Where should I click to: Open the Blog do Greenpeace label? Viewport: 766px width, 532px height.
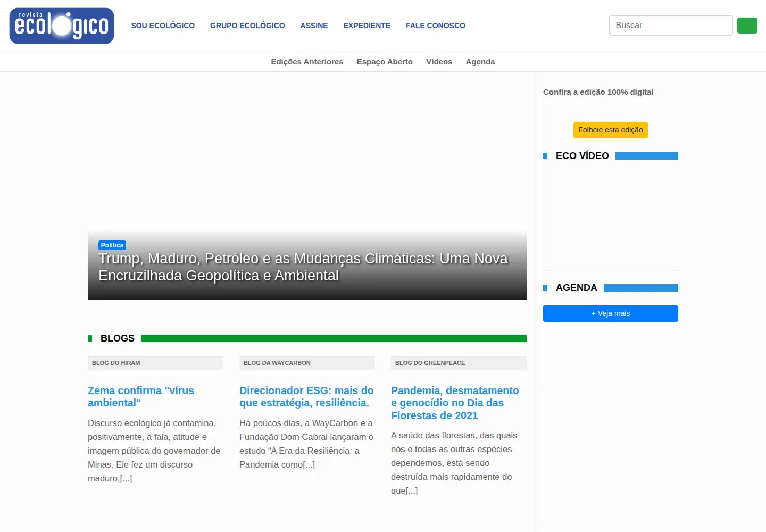tap(430, 363)
